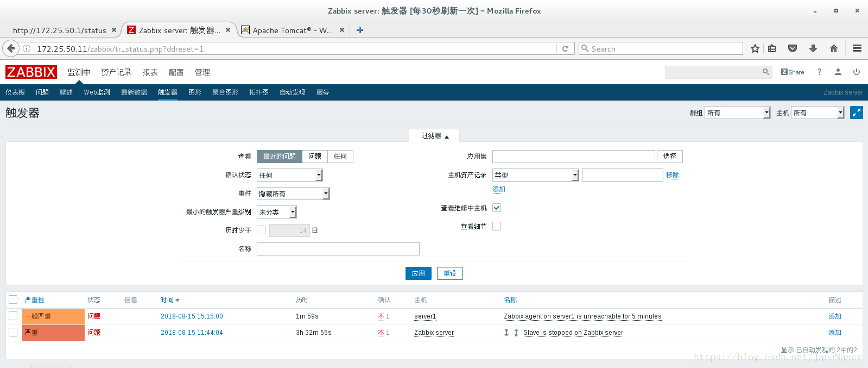Toggle the select-all triggers checkbox
The height and width of the screenshot is (368, 868).
(13, 300)
